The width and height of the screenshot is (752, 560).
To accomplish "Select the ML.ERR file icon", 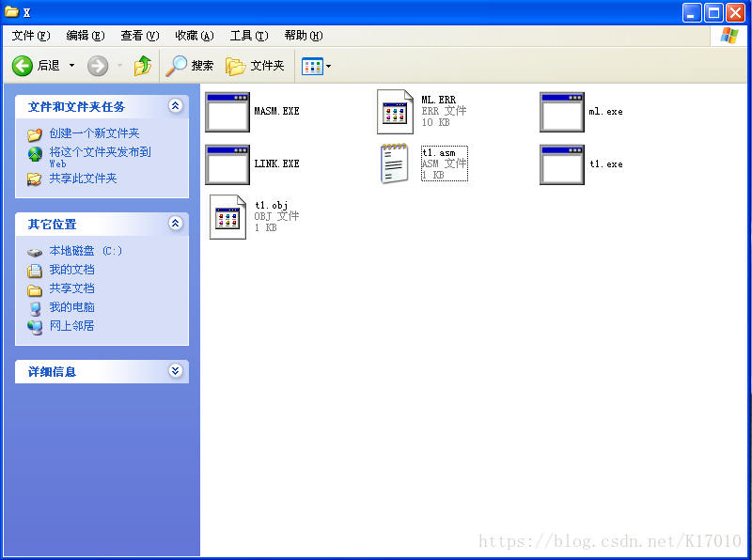I will pos(395,112).
